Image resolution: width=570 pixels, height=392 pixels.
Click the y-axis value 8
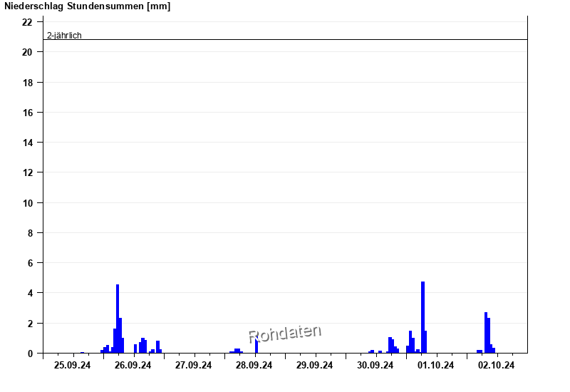tap(30, 233)
